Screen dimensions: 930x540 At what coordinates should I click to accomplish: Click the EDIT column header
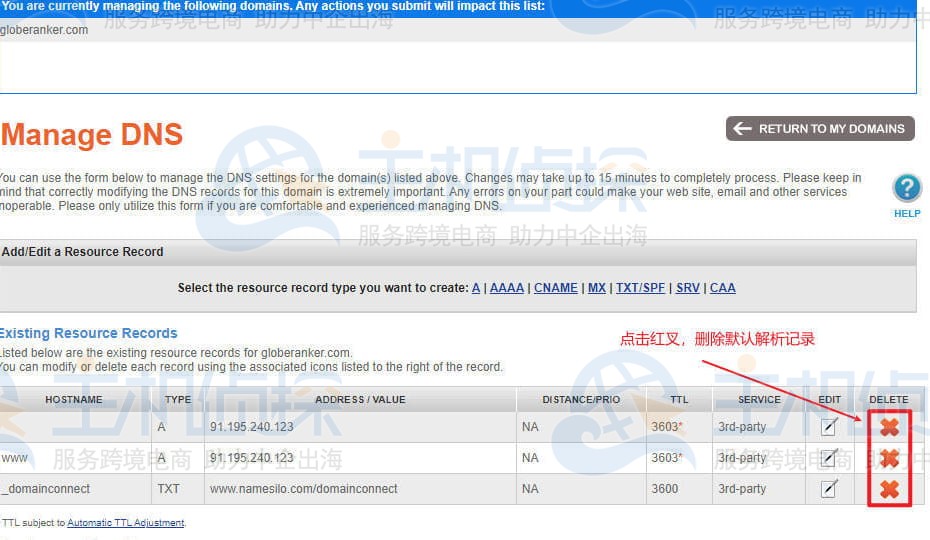click(x=829, y=399)
